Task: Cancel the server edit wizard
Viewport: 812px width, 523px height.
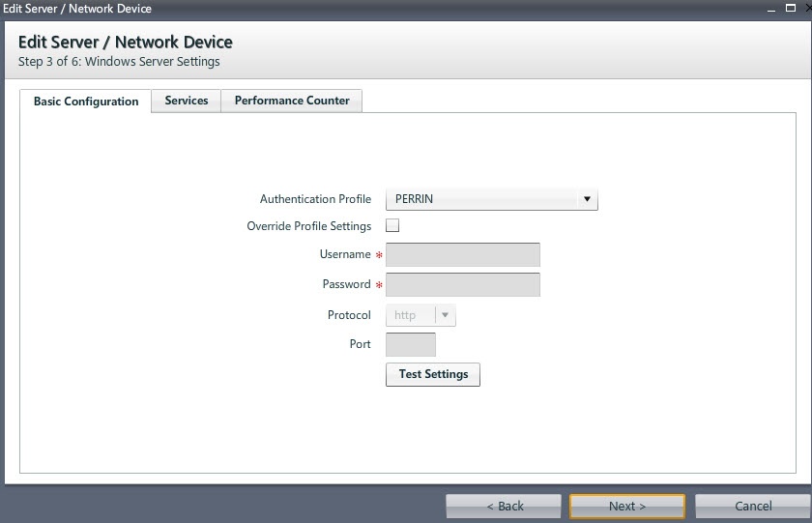Action: point(753,506)
